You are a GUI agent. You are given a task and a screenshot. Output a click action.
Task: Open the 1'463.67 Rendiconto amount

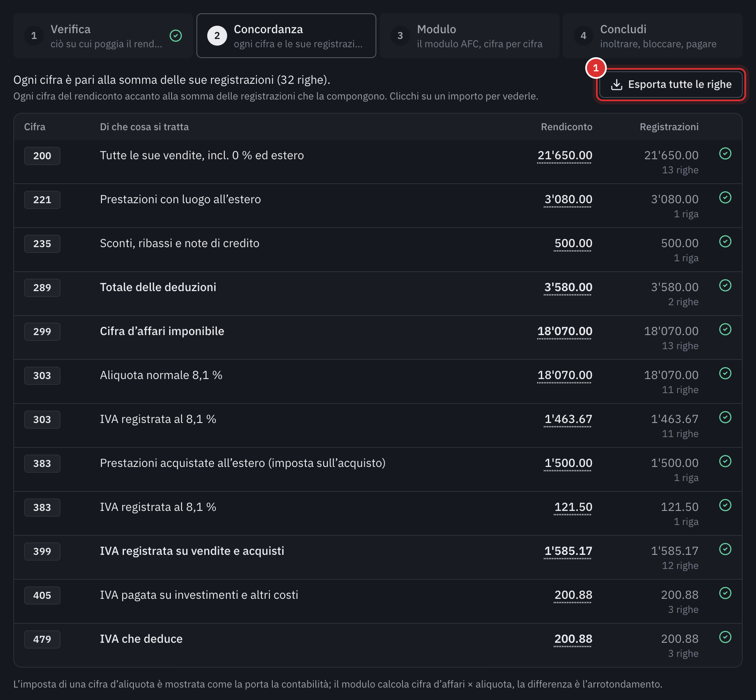point(568,419)
